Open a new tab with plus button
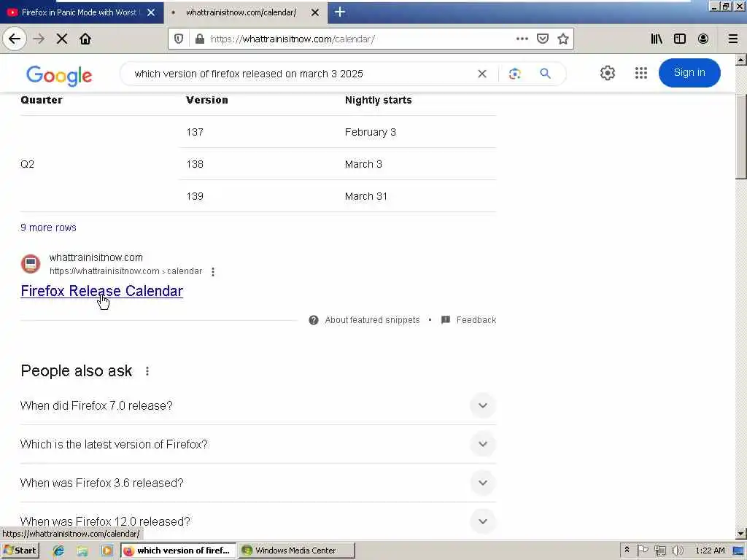 pos(340,12)
